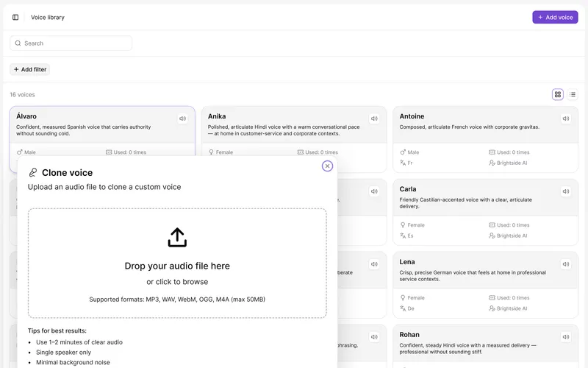Play preview of Carla voice

566,191
